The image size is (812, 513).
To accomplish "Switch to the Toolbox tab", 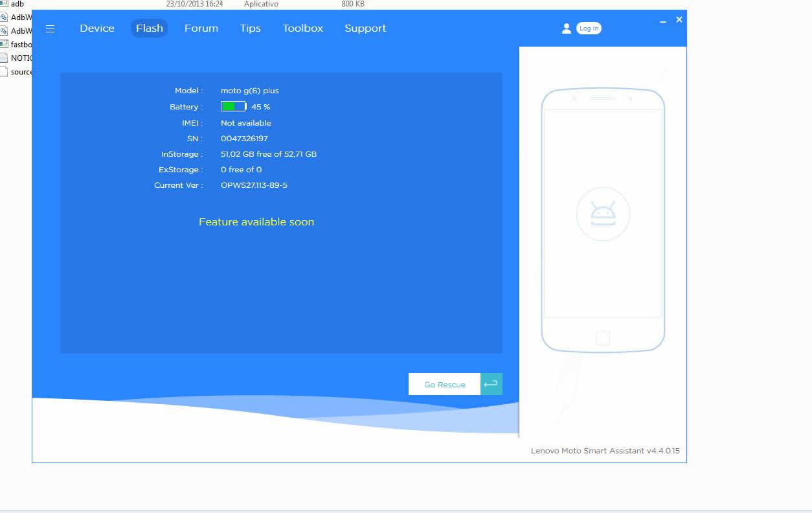I will pyautogui.click(x=303, y=28).
